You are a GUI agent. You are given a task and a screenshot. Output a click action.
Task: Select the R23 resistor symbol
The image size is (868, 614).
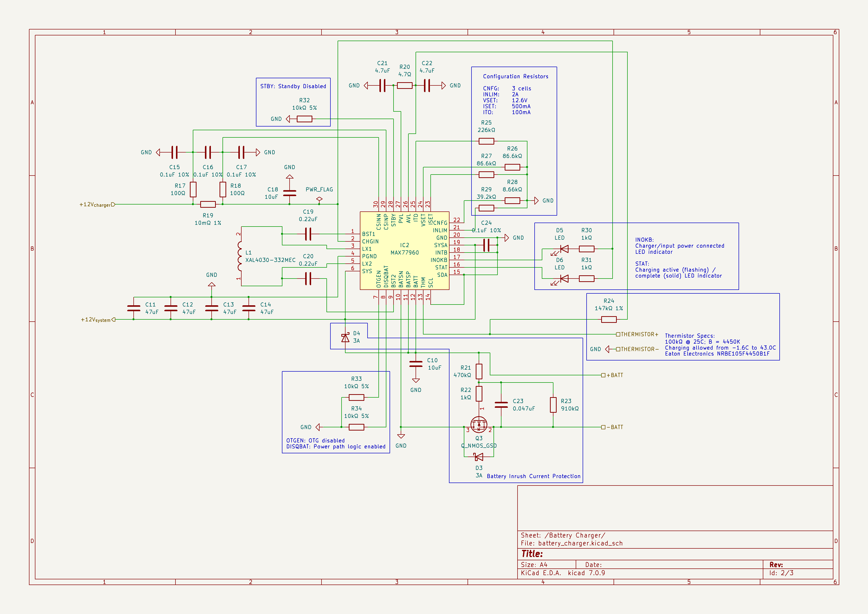coord(553,405)
